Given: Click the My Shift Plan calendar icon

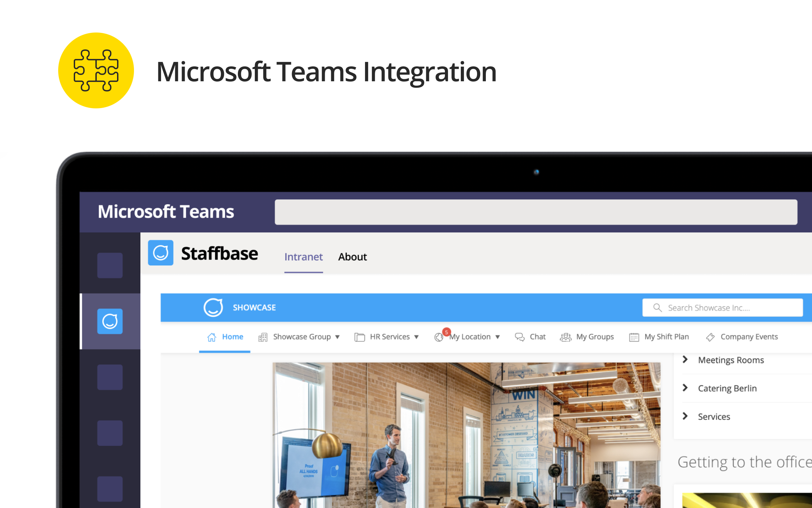Looking at the screenshot, I should click(x=634, y=337).
